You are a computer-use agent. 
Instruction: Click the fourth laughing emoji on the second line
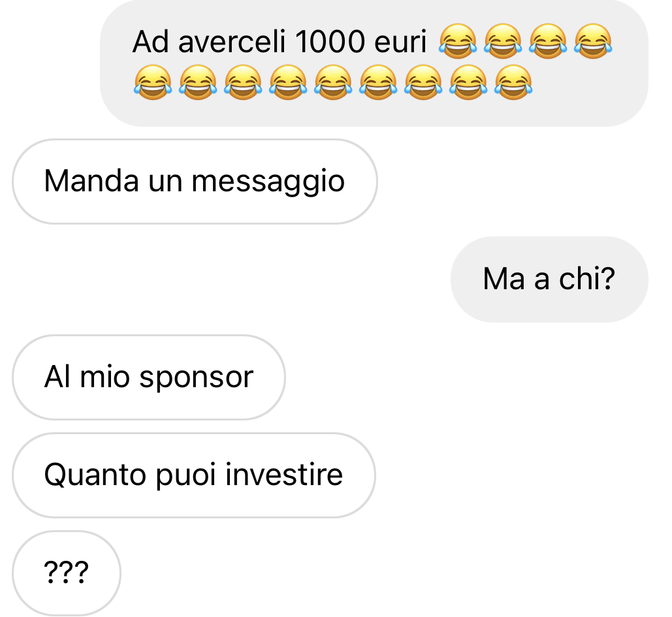coord(288,82)
